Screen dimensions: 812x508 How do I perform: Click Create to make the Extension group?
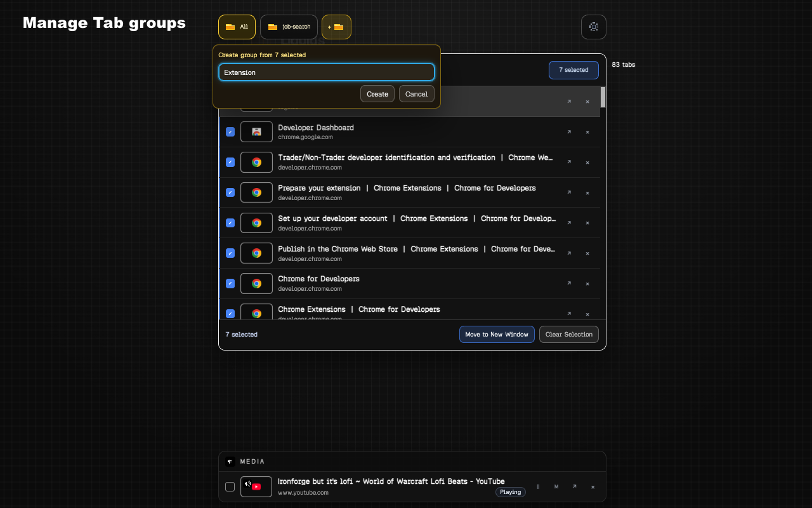(377, 94)
